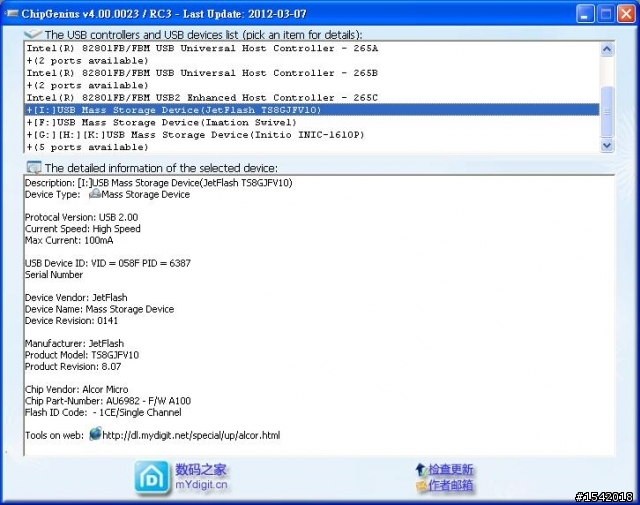This screenshot has width=640, height=505.
Task: Select '2 ports available' under 265B
Action: click(x=312, y=85)
